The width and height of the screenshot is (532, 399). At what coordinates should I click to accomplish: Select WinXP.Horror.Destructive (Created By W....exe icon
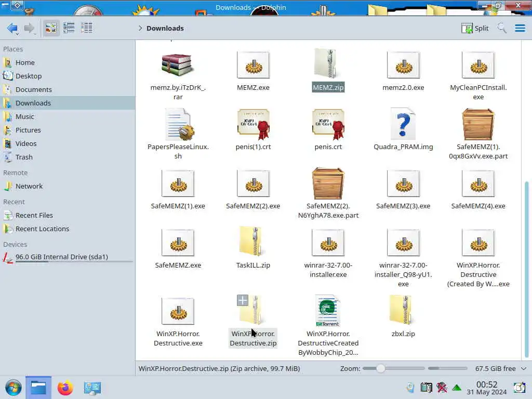(478, 243)
